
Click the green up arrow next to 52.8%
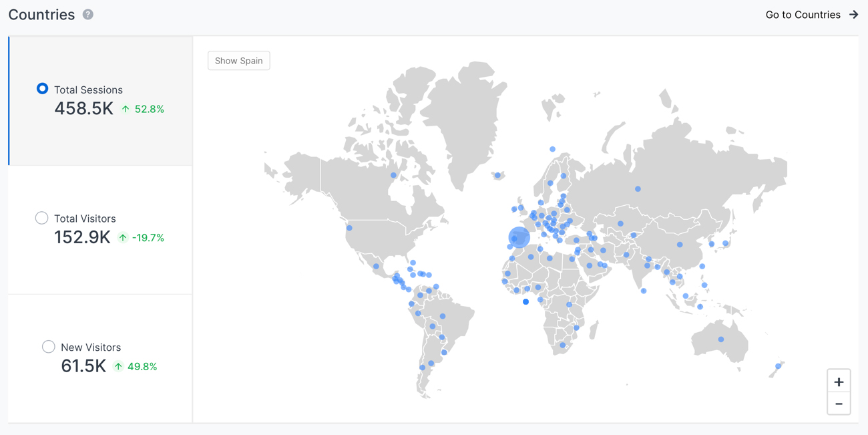(126, 109)
